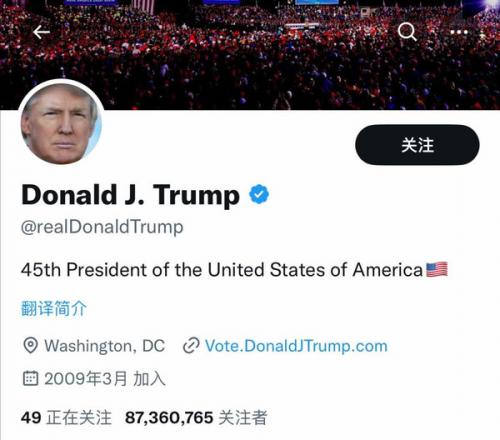The height and width of the screenshot is (440, 500).
Task: Click the Washington, DC location text
Action: (105, 346)
